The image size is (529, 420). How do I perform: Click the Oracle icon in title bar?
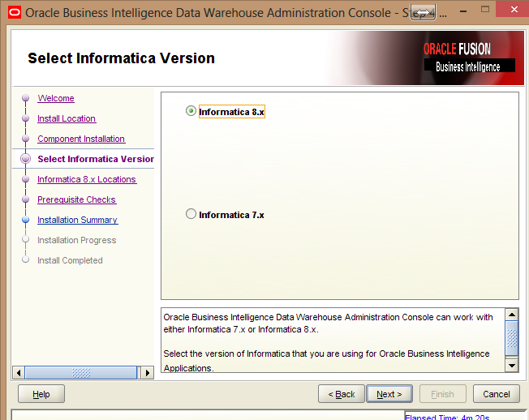(x=13, y=13)
